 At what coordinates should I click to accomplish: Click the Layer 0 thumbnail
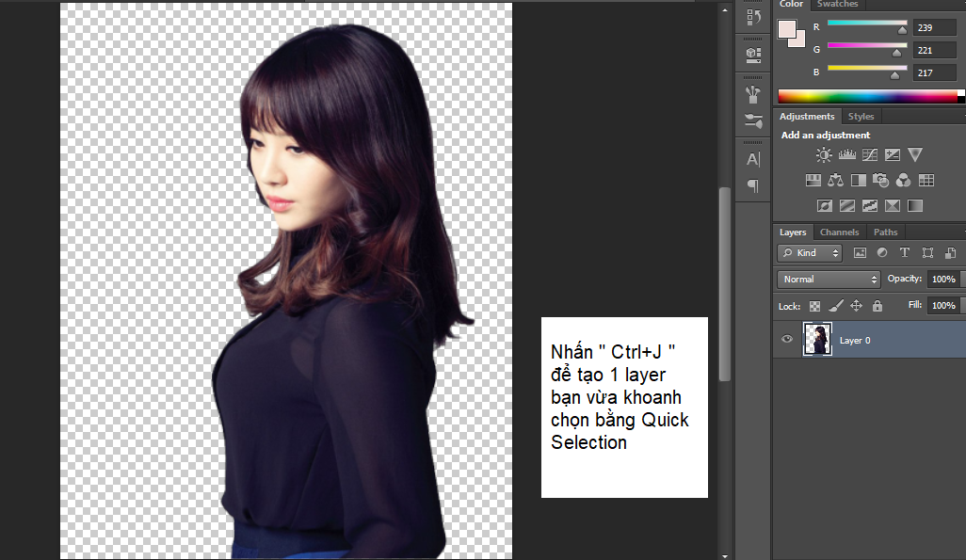tap(817, 340)
